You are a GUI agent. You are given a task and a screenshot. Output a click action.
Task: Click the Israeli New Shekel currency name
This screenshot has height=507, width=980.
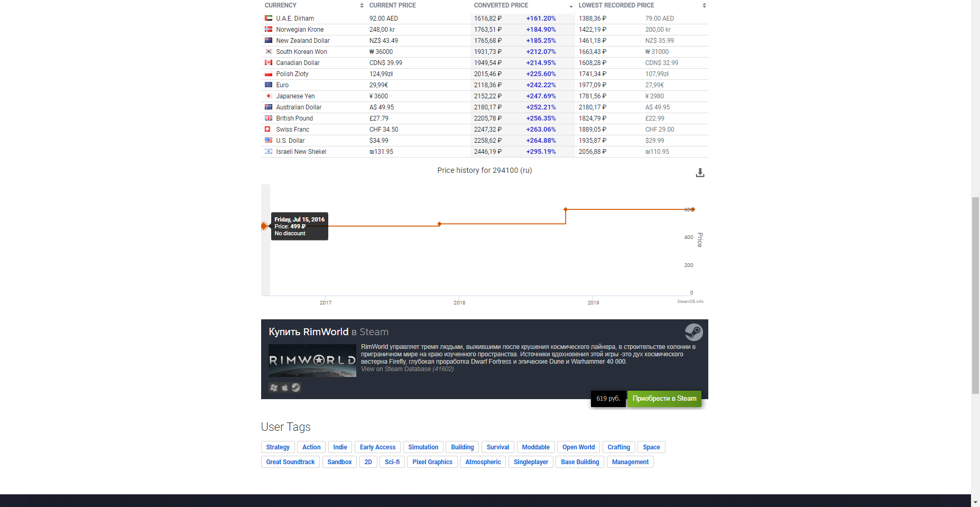(301, 152)
